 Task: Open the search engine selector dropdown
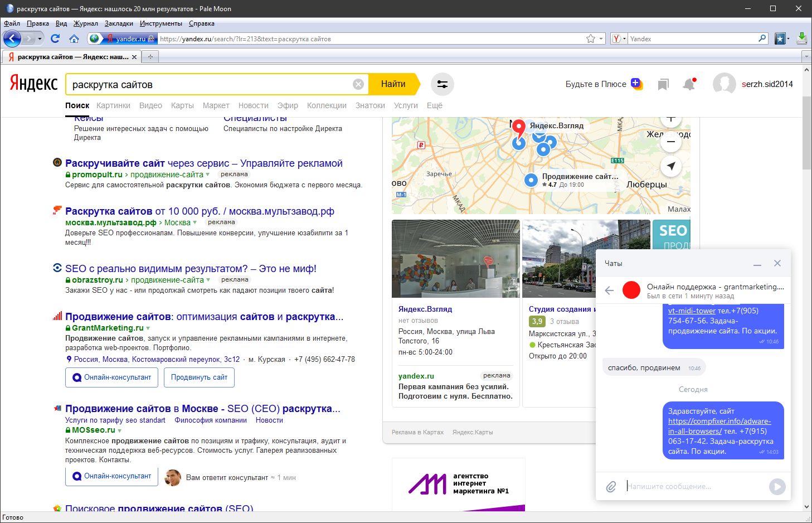click(619, 38)
